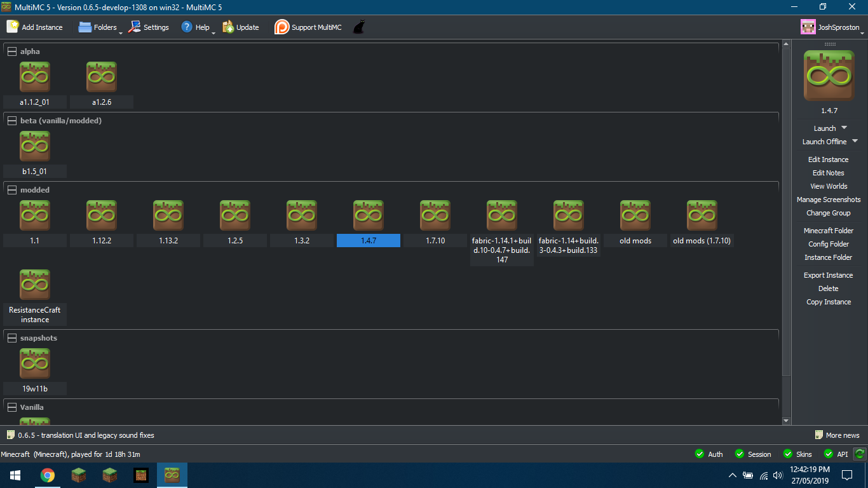This screenshot has width=868, height=488.
Task: Click the instance list vertical scrollbar
Action: point(786,213)
